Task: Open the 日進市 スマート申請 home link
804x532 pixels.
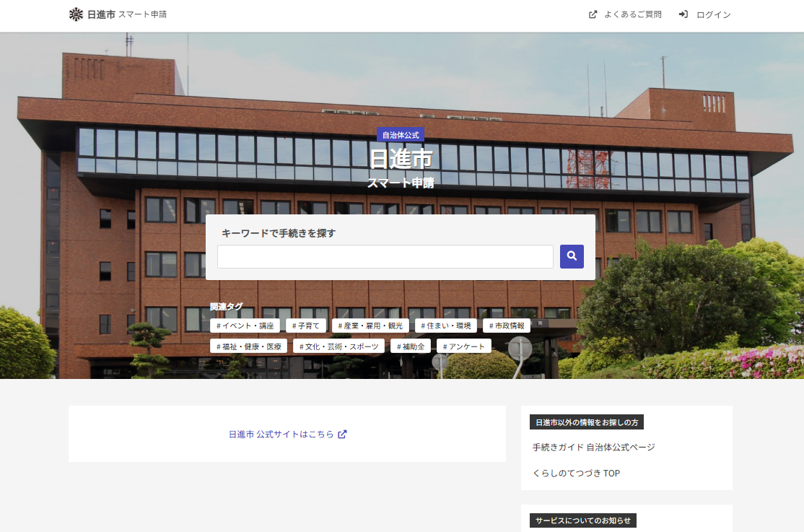Action: [x=118, y=14]
